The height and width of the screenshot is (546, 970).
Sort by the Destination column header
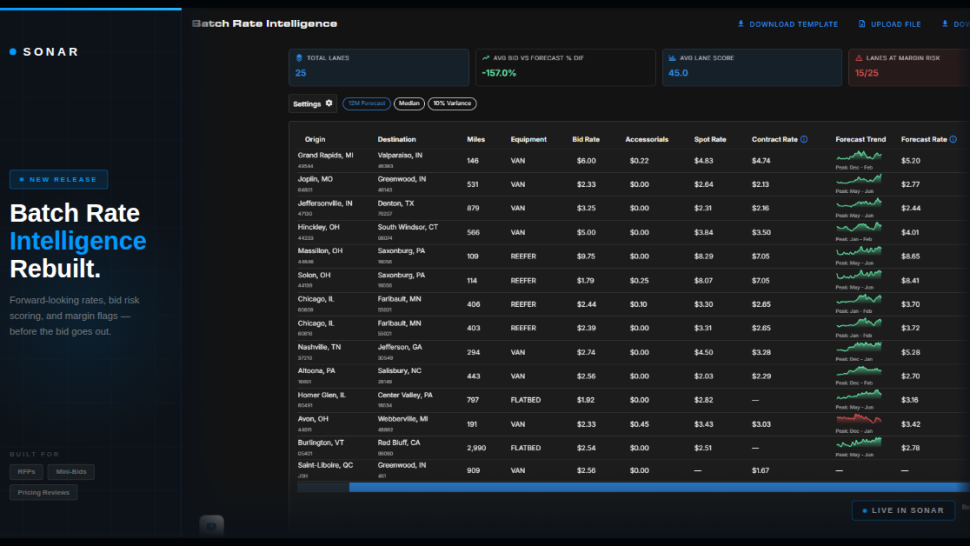[x=397, y=139]
